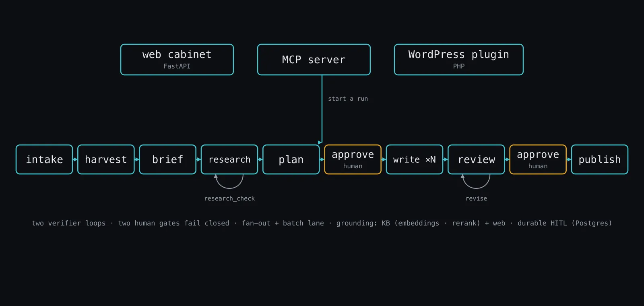Select the publish step node
Screen dimensions: 644x306
(600, 159)
